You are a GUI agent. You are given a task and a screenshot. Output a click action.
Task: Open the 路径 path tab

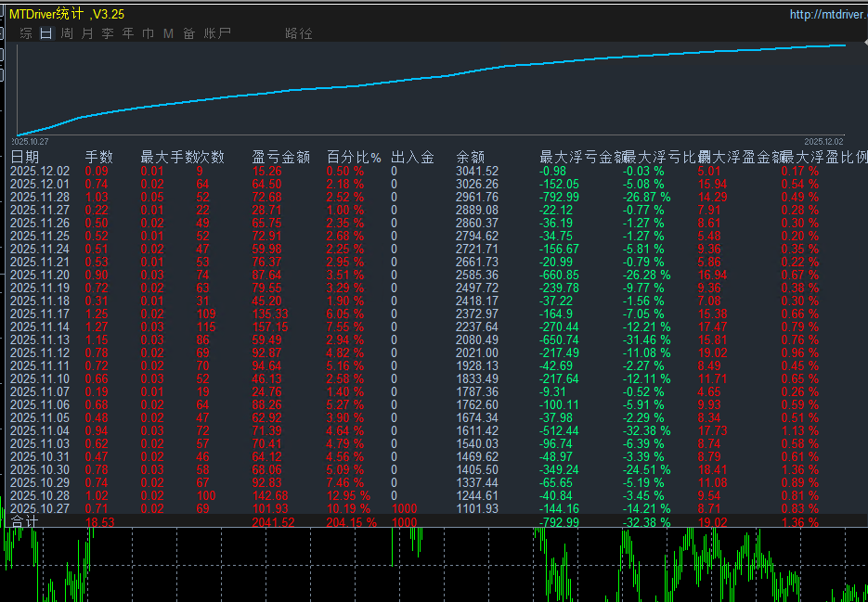(x=299, y=33)
